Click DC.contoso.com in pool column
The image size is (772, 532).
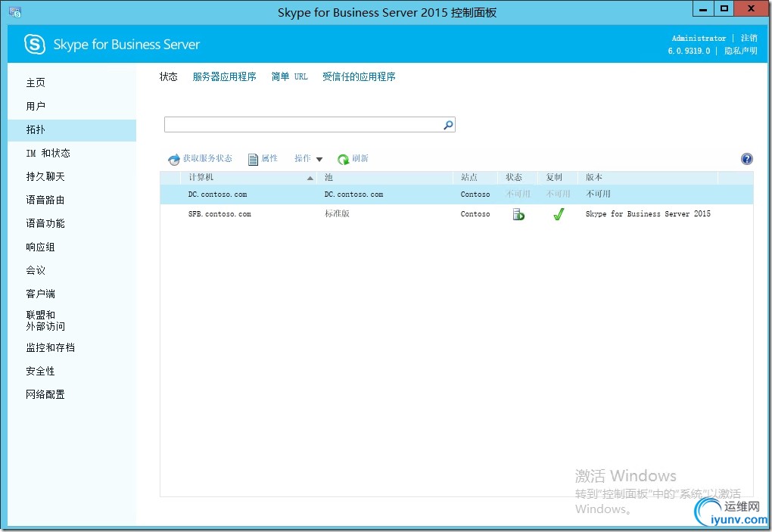point(353,194)
